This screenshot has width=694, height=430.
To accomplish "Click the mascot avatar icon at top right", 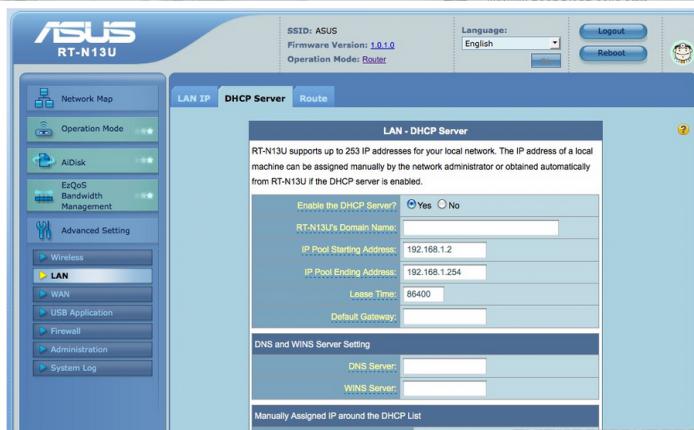I will coord(682,52).
